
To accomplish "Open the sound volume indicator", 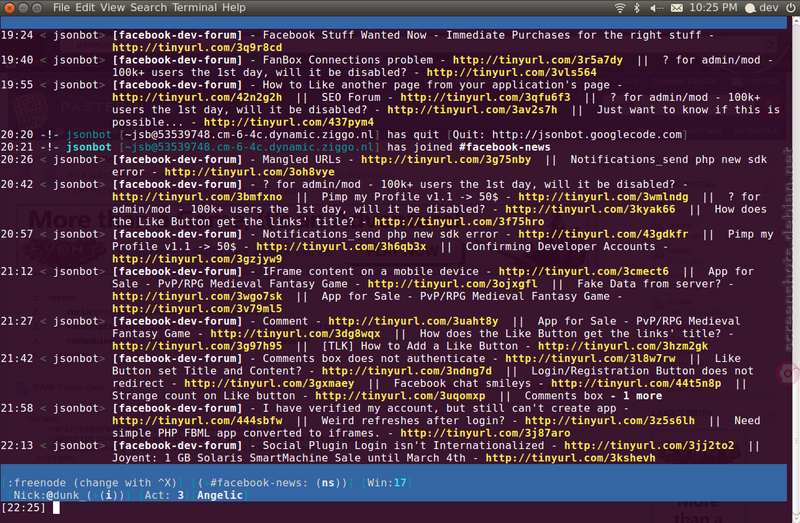I will [657, 8].
